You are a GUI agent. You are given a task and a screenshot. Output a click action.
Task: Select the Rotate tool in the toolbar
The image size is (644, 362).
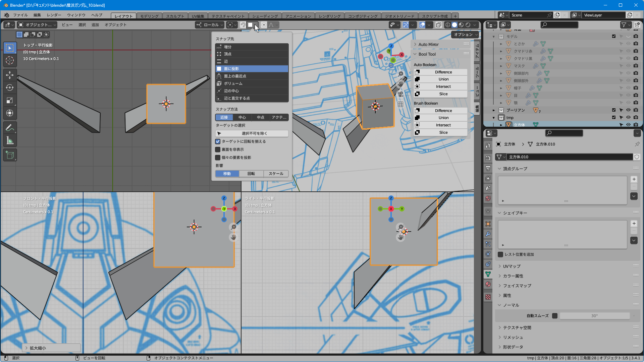click(x=10, y=87)
